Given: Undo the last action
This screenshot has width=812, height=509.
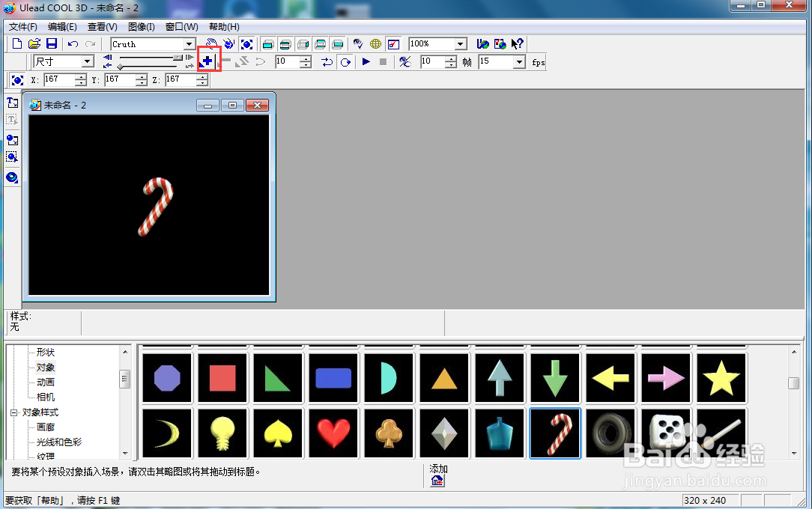Looking at the screenshot, I should click(x=73, y=44).
